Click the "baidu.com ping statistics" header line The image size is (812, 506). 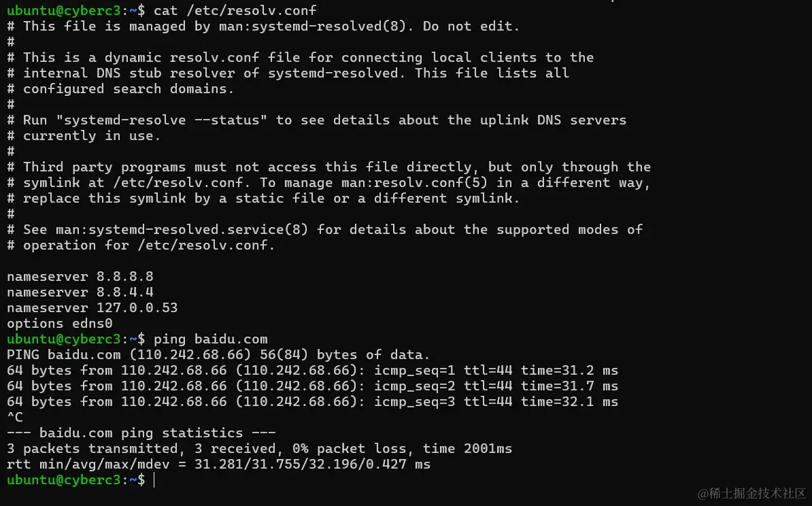coord(141,433)
